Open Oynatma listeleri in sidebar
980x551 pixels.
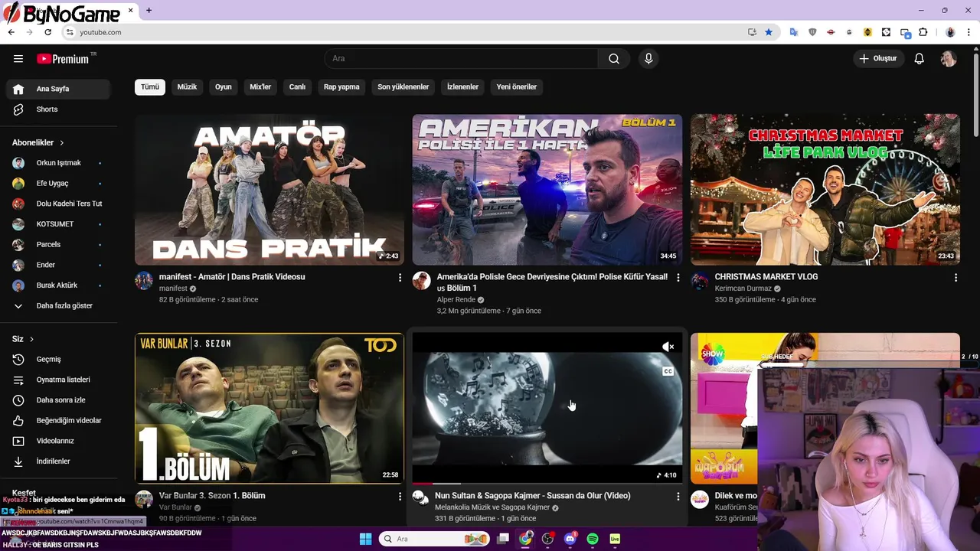(x=58, y=380)
